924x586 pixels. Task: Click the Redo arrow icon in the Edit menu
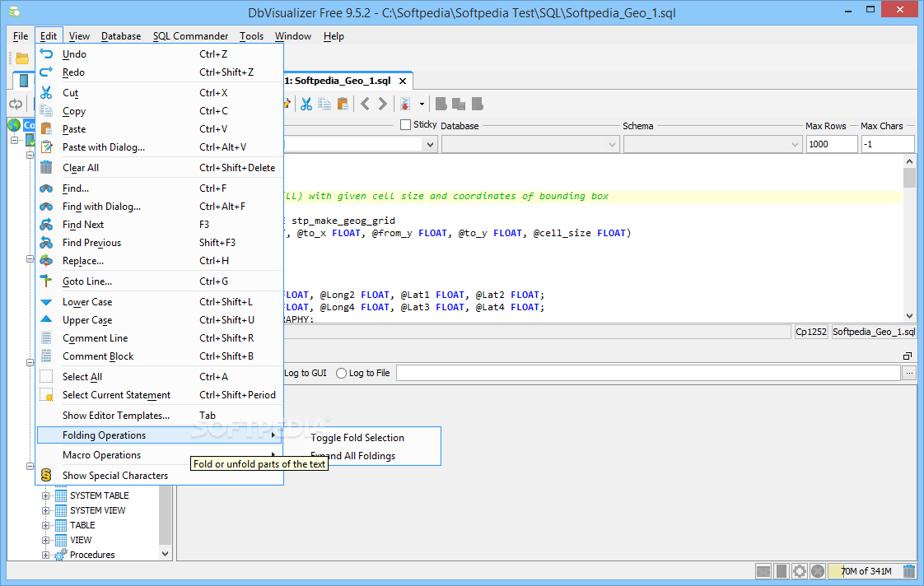[x=46, y=72]
